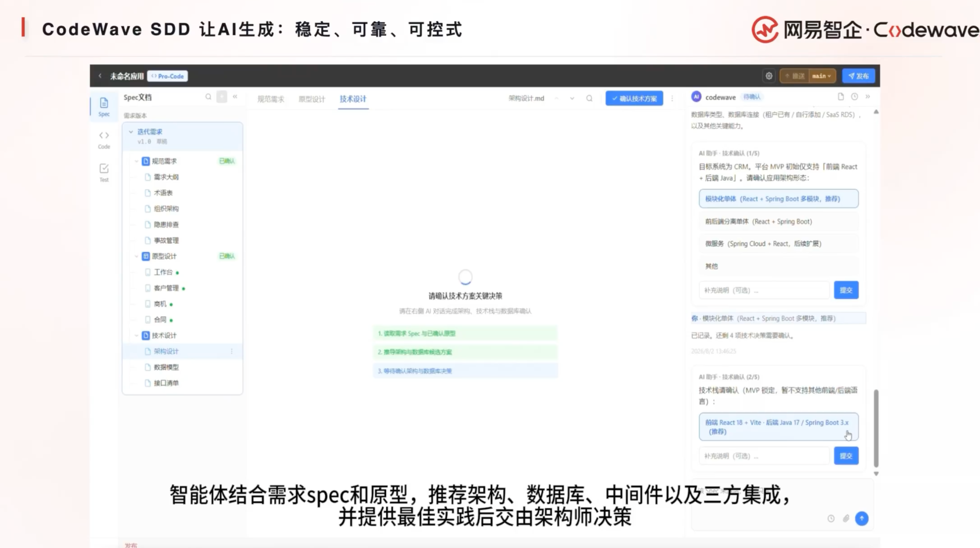Select option 微服务 (Spring Cloud + React)

pos(778,244)
